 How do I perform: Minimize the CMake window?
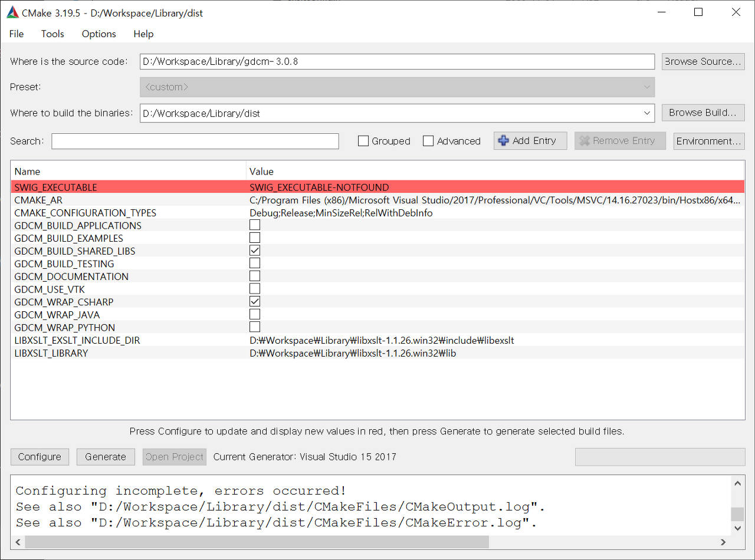coord(662,12)
